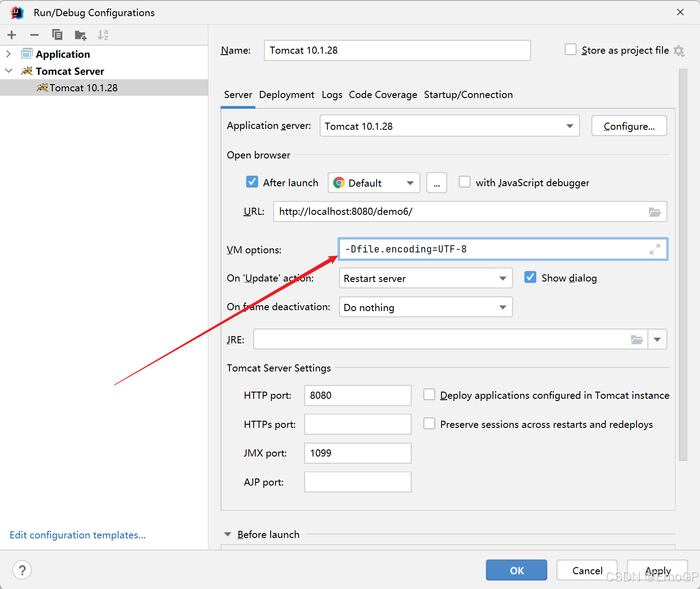Screen dimensions: 700x589
Task: Click the folder icon in the URL field
Action: [655, 212]
